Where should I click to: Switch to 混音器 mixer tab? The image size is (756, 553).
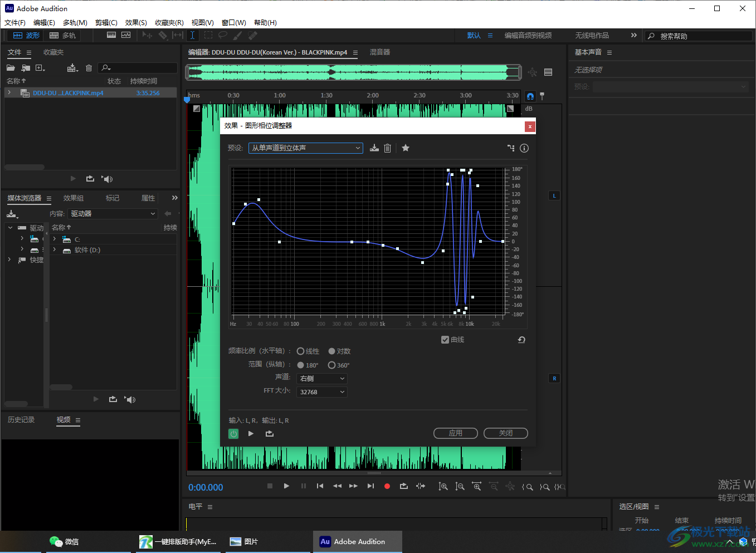(x=380, y=52)
